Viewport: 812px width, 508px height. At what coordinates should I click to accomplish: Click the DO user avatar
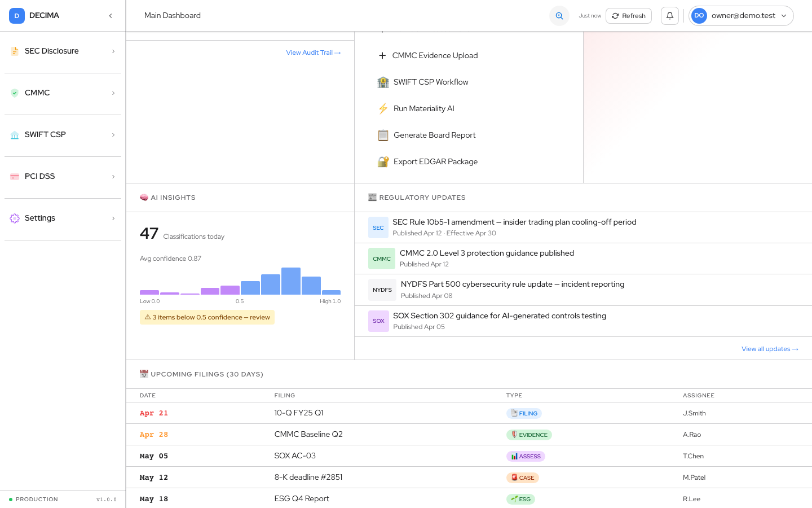pos(699,16)
